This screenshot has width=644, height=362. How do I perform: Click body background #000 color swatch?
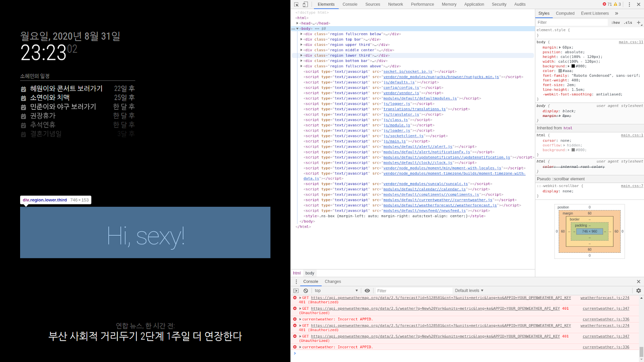(x=573, y=66)
